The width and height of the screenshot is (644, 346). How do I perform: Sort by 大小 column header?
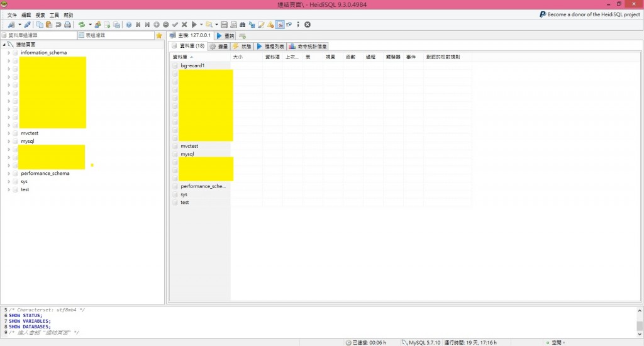tap(247, 57)
